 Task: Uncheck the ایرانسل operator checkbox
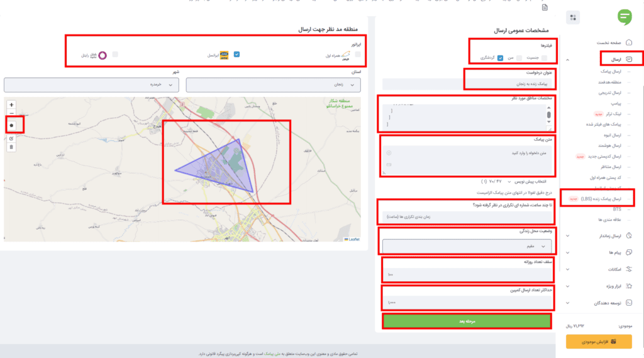tap(236, 54)
